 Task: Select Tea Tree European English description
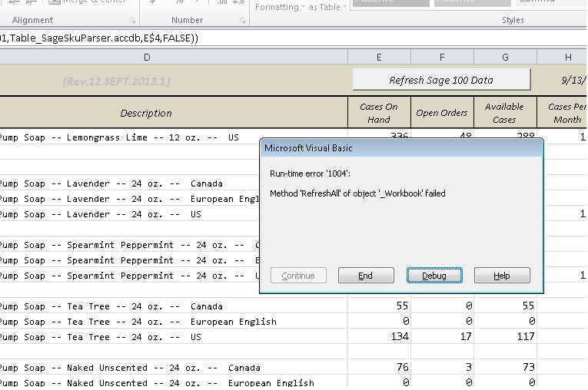point(174,322)
